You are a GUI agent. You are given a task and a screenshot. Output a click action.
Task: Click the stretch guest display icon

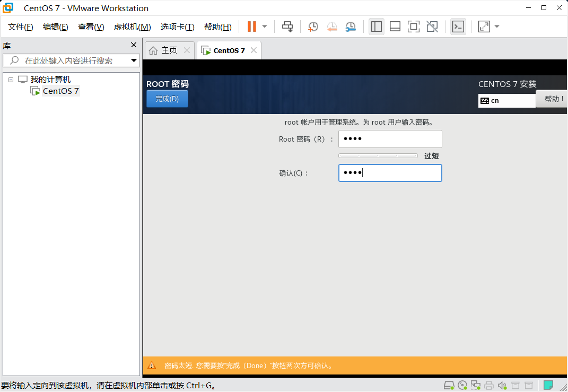[484, 27]
